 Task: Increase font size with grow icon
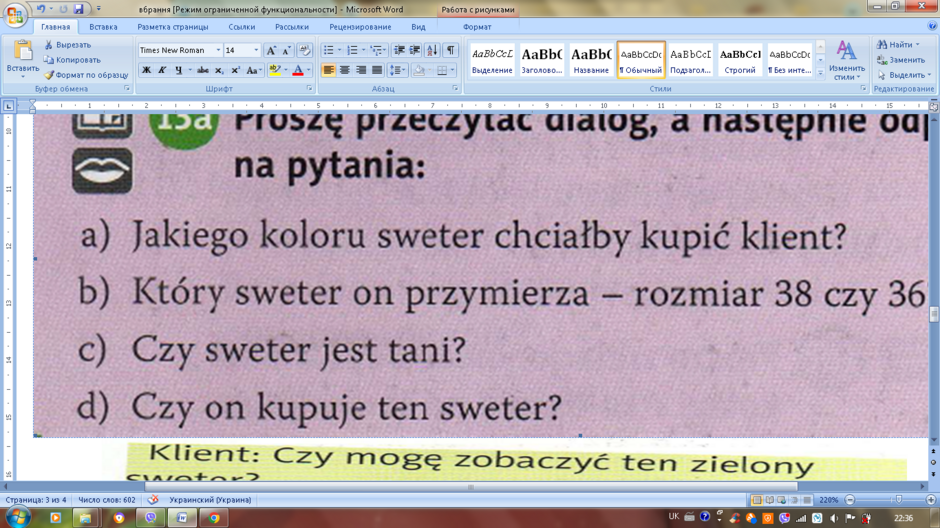(x=271, y=50)
